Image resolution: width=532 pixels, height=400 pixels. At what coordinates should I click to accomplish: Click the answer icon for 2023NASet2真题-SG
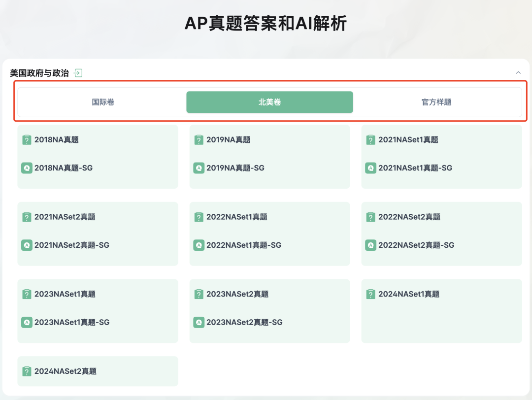pos(198,322)
